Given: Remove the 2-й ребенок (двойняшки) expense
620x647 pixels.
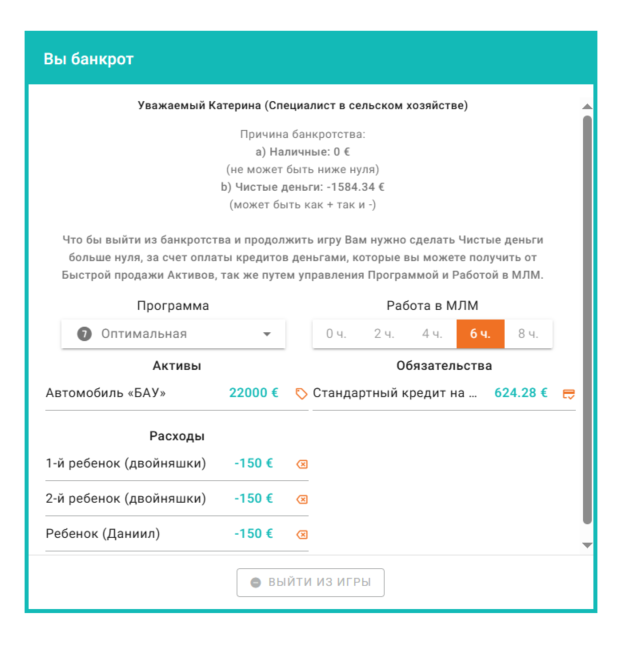Looking at the screenshot, I should [302, 499].
